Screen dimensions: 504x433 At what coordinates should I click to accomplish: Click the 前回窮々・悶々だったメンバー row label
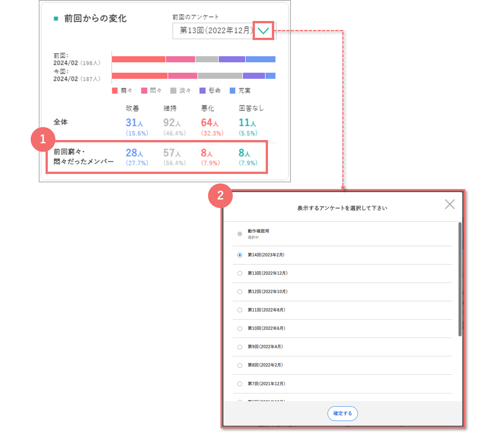click(83, 156)
